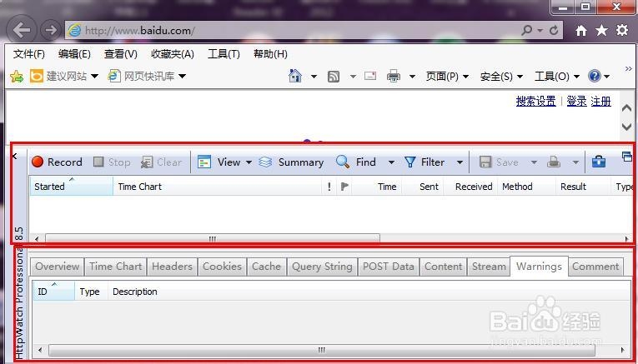This screenshot has height=364, width=638.
Task: Open the HttpWatch tools briefcase icon
Action: tap(599, 162)
